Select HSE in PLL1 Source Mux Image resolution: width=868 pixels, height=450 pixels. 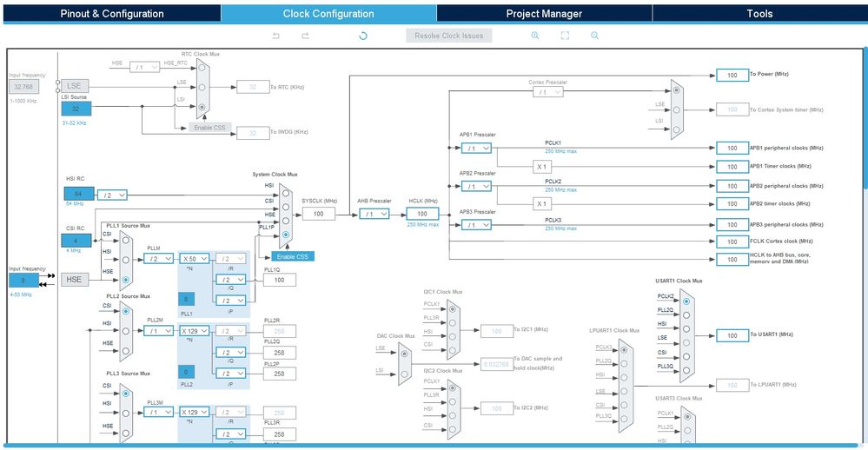126,280
